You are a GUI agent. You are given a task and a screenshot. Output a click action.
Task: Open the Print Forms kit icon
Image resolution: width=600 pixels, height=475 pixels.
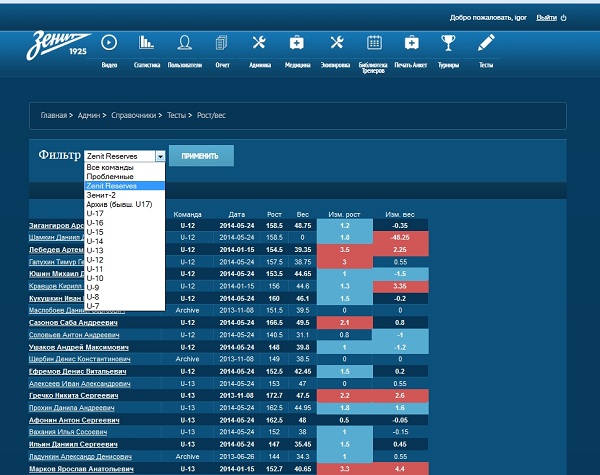(411, 42)
